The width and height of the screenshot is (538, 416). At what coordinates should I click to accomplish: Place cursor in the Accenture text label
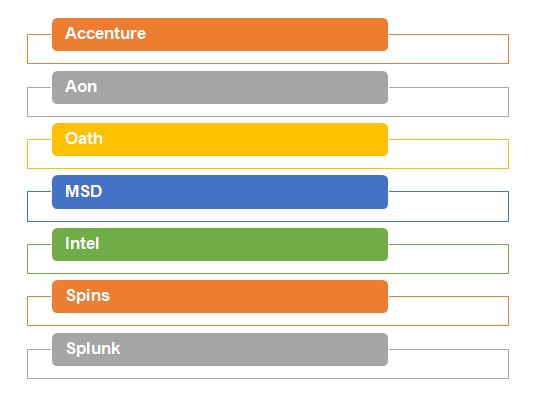click(106, 34)
